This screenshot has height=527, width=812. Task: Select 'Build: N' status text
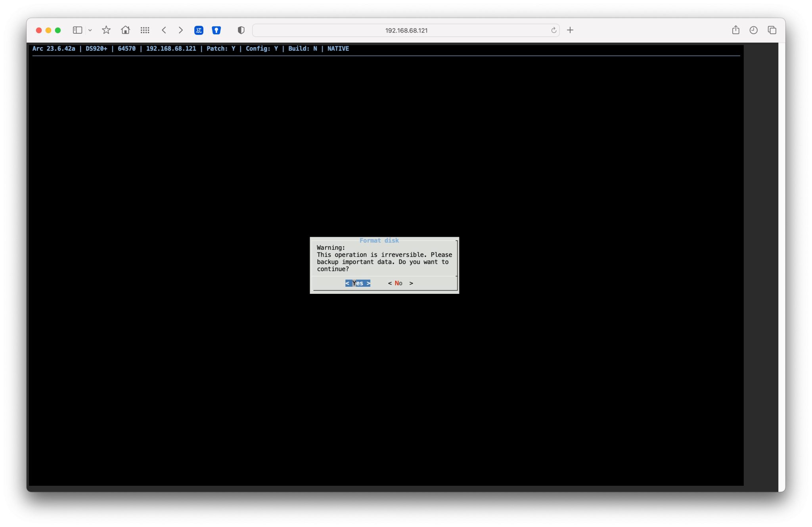click(x=303, y=48)
